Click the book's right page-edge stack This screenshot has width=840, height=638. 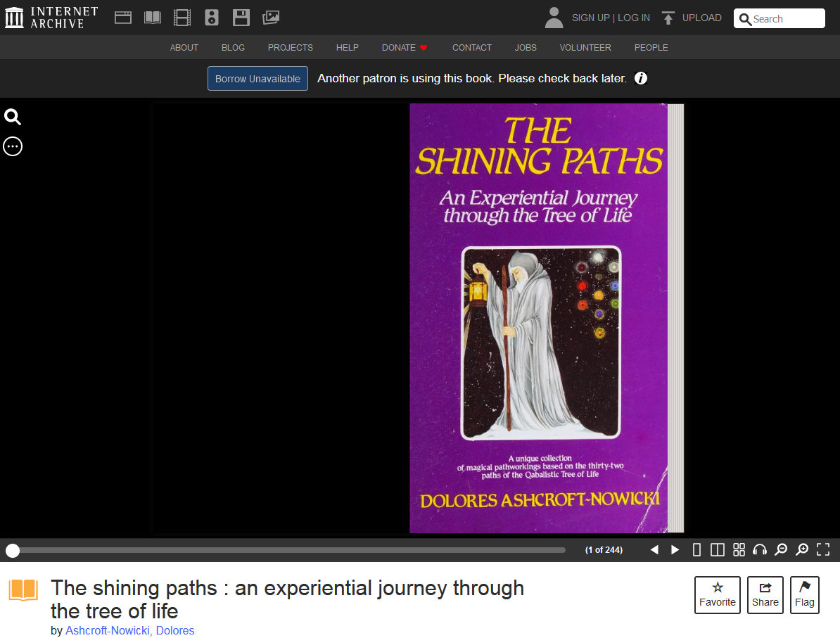coord(676,318)
